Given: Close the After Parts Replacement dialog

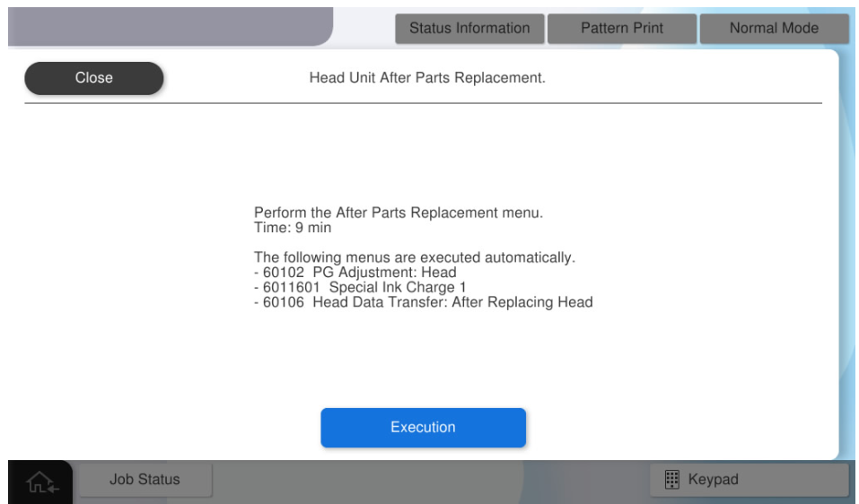Looking at the screenshot, I should point(93,78).
